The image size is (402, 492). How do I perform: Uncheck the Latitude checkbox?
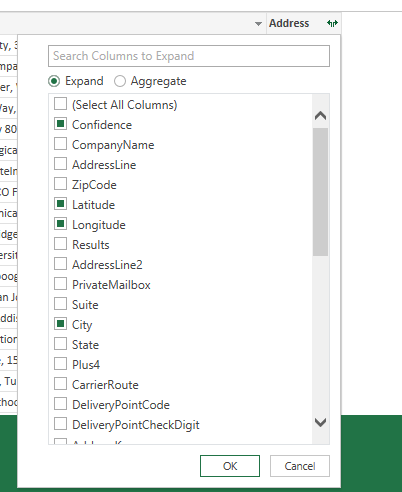coord(60,204)
